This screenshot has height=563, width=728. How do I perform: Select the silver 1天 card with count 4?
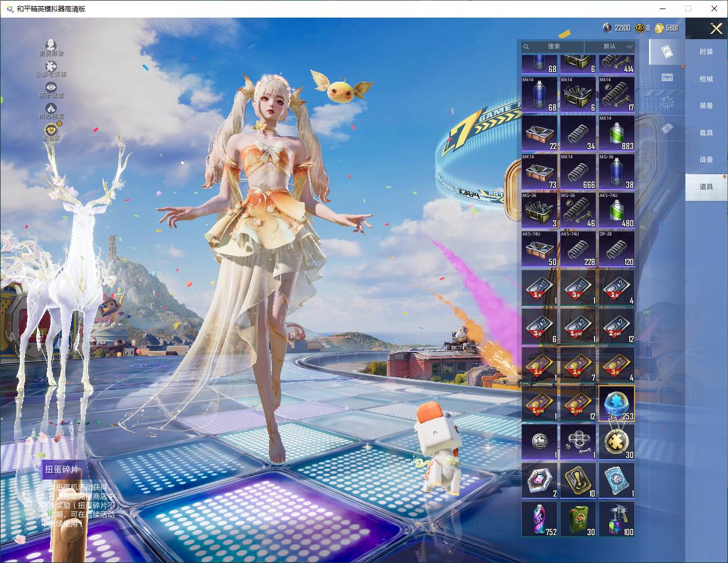click(617, 287)
